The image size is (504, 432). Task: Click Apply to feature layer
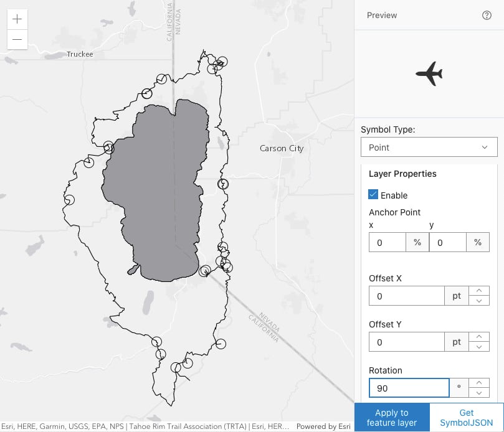(391, 418)
